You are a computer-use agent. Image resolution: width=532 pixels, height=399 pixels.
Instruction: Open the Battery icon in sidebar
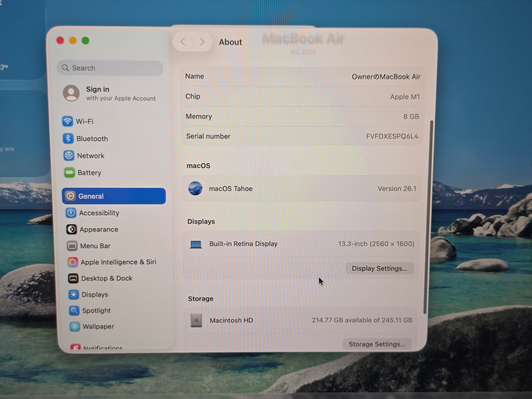pos(69,173)
